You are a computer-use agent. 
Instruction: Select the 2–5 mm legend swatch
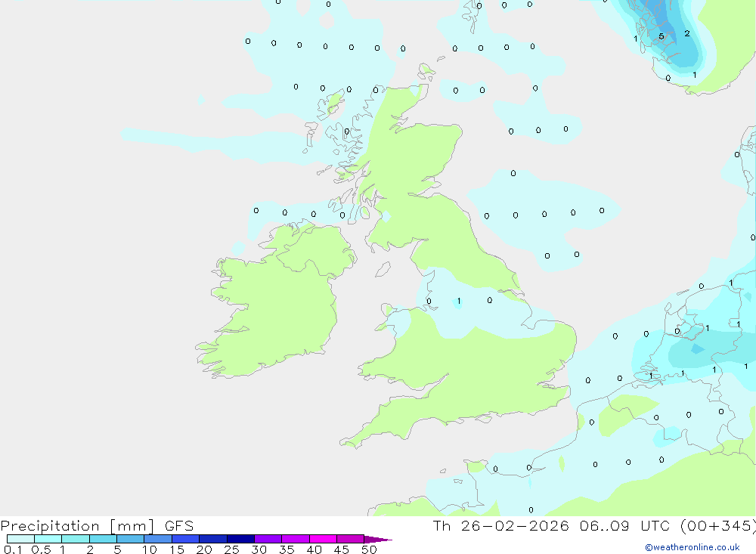click(x=103, y=539)
